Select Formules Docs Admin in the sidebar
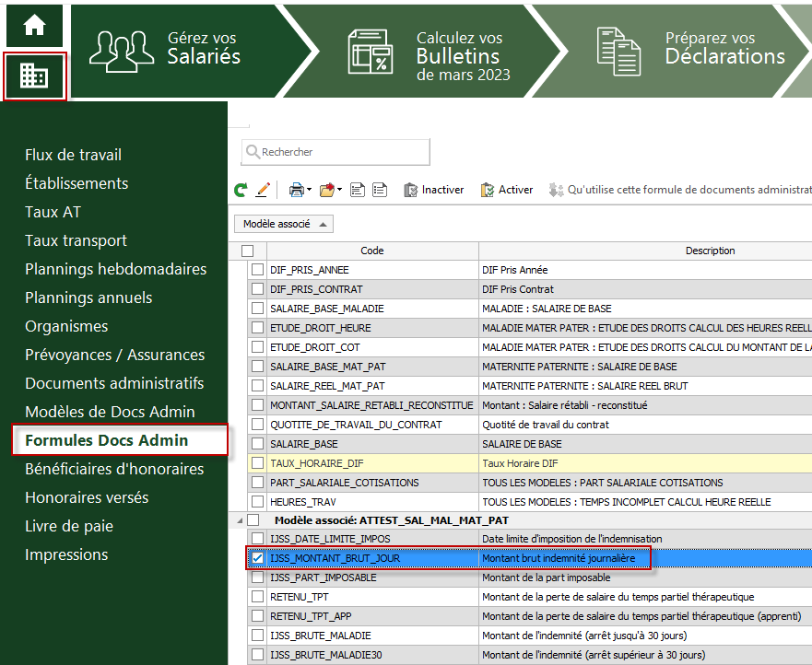The image size is (812, 665). point(120,440)
